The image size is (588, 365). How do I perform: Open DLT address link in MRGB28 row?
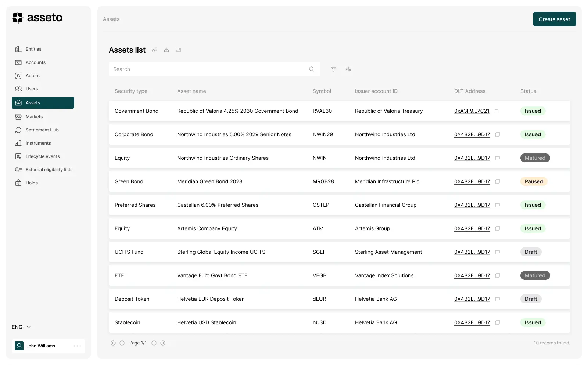(472, 181)
